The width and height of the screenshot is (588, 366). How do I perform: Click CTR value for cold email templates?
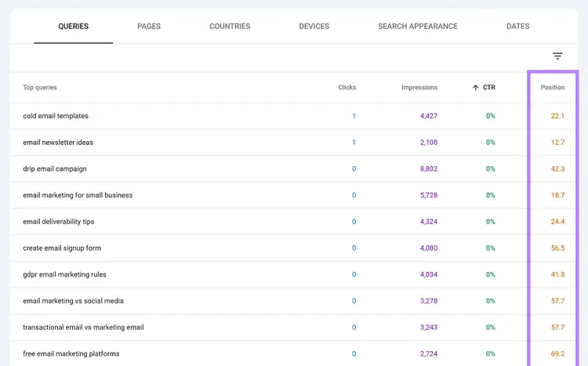[491, 116]
